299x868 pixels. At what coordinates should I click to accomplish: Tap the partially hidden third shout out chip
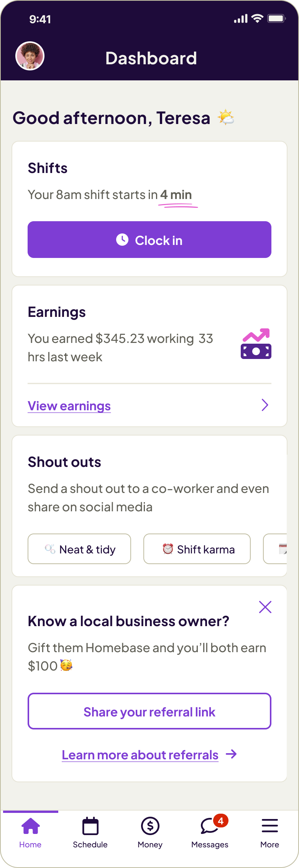[x=277, y=549]
